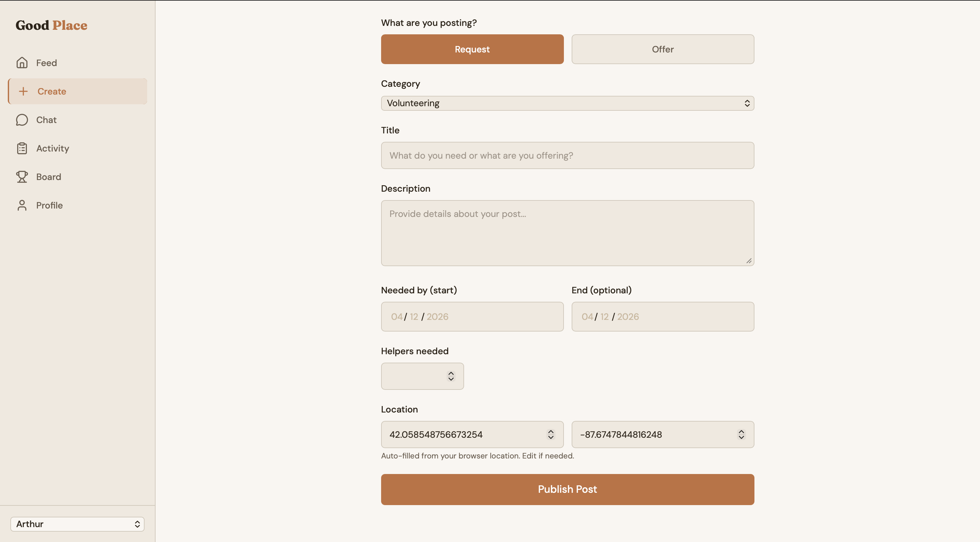
Task: Click the Feed home icon
Action: (x=22, y=63)
